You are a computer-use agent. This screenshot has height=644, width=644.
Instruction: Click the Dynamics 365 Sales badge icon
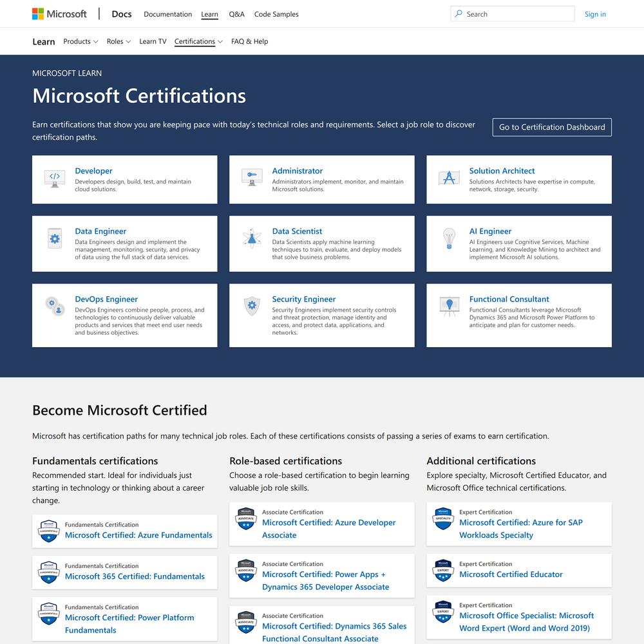click(246, 622)
